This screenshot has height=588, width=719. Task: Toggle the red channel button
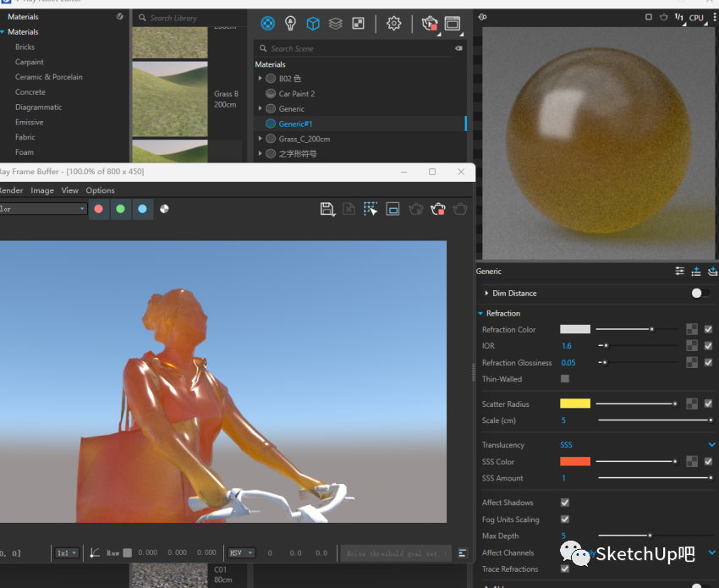click(99, 209)
